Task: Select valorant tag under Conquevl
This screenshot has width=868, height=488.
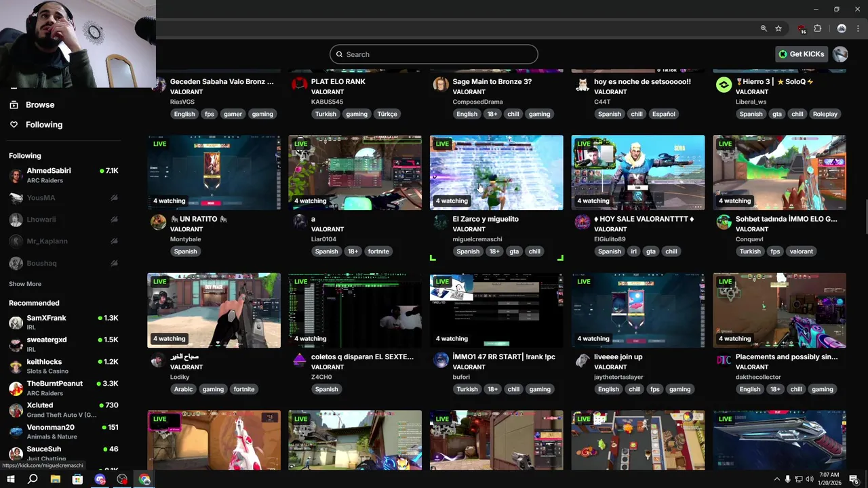Action: [801, 251]
